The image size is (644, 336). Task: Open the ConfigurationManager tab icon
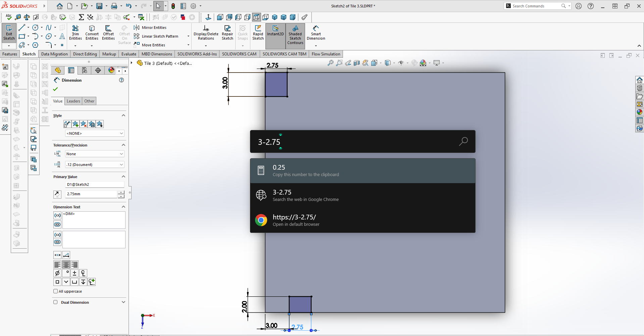coord(85,70)
